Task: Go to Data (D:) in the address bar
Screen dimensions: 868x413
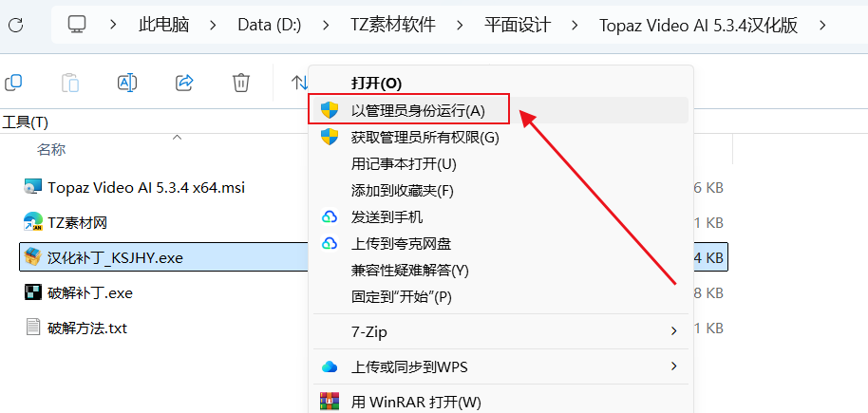Action: click(270, 25)
